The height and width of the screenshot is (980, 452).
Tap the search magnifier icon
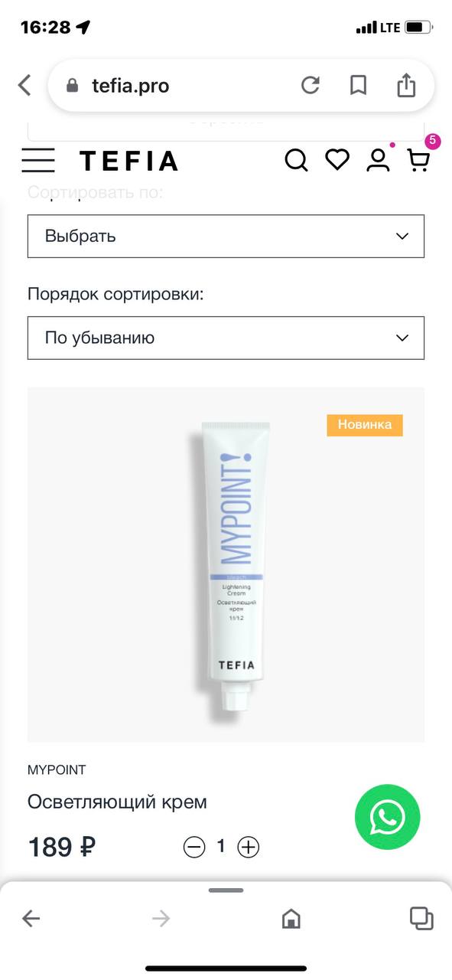[x=296, y=161]
